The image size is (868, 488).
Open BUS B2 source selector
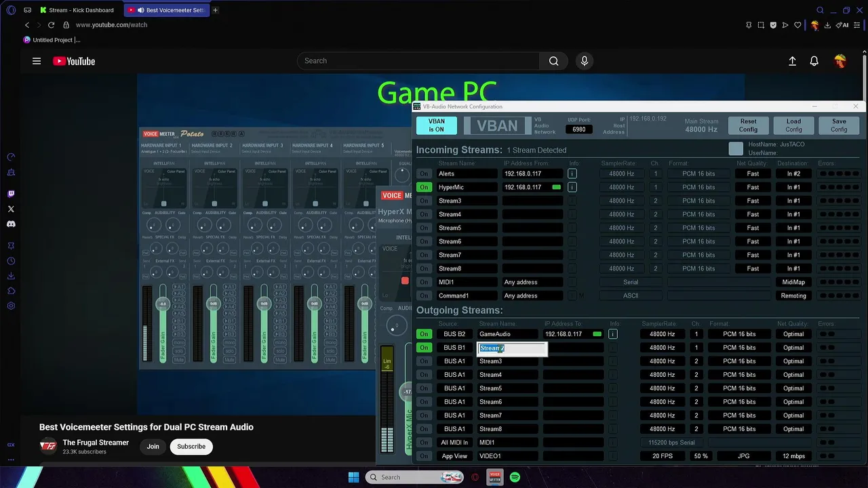click(454, 334)
